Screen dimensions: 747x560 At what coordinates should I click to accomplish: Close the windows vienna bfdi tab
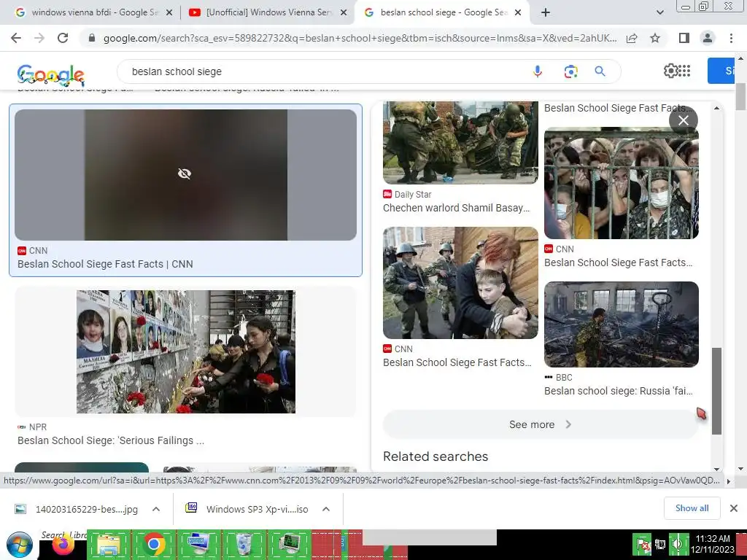pyautogui.click(x=169, y=13)
